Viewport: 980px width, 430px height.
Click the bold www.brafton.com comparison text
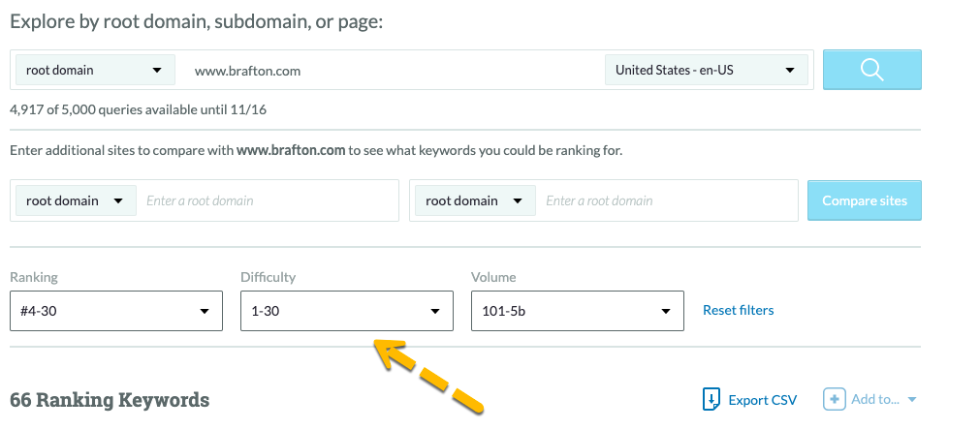click(x=291, y=150)
